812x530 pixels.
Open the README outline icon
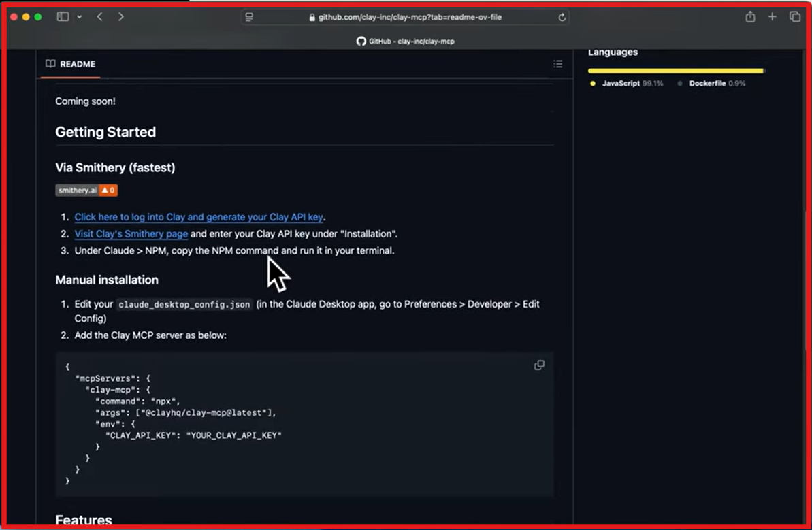(x=557, y=64)
